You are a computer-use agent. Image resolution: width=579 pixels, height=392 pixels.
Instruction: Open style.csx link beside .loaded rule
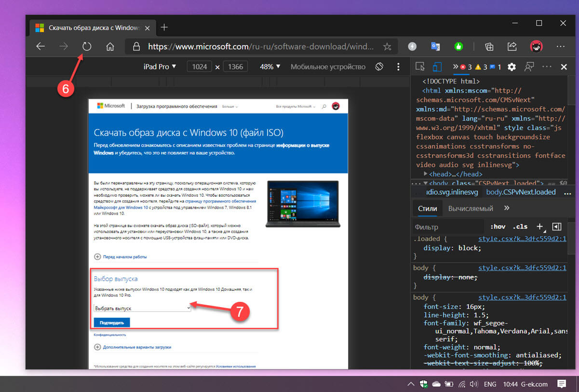[x=522, y=239]
